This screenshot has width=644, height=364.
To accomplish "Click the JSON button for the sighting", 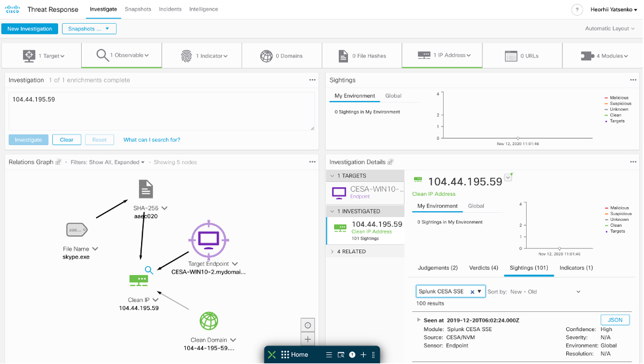I will (x=614, y=320).
